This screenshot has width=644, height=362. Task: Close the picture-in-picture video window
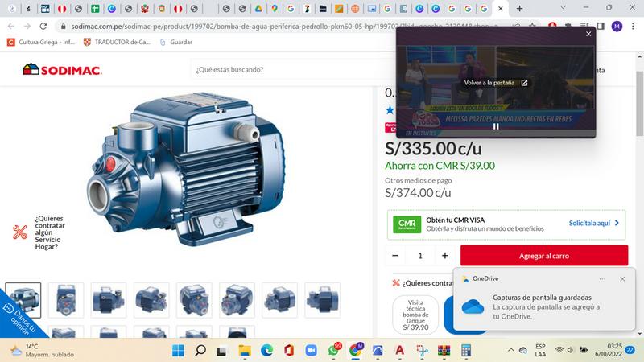pyautogui.click(x=588, y=34)
